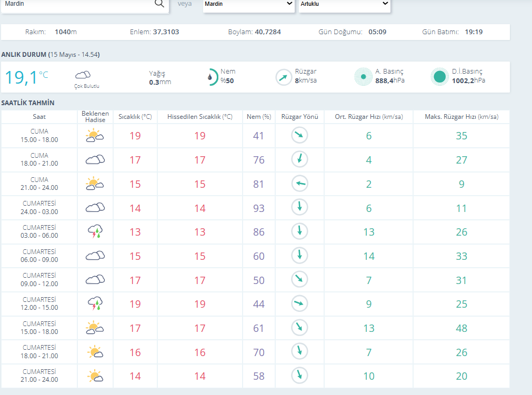
Task: Click the Hissedilen Sıcaklık column header
Action: point(200,117)
